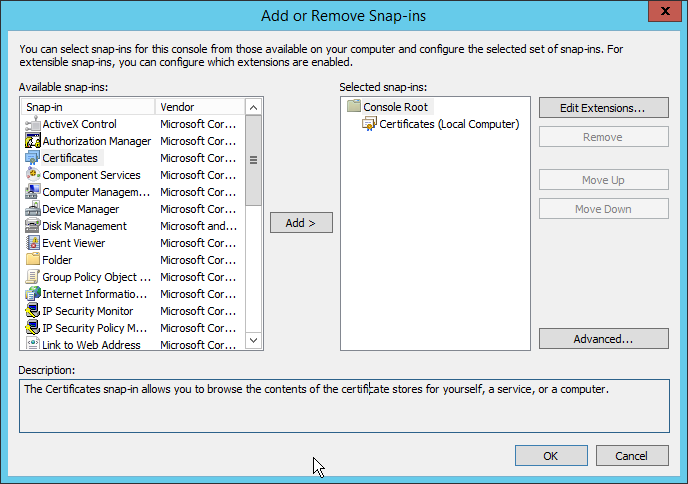
Task: Click the Device Manager icon
Action: [x=32, y=209]
